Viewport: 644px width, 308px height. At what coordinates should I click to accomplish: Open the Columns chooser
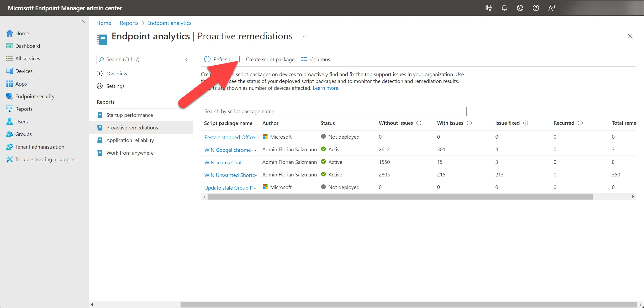pyautogui.click(x=315, y=59)
